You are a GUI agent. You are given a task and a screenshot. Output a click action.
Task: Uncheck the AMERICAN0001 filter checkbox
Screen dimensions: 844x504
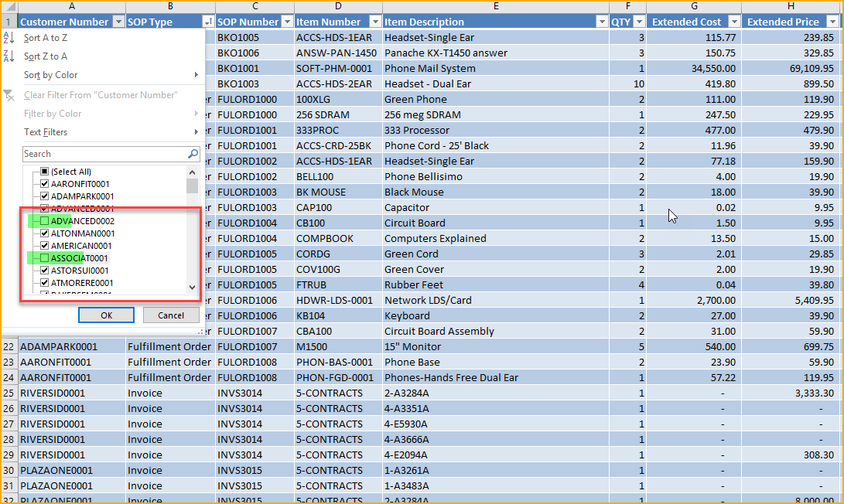(45, 246)
